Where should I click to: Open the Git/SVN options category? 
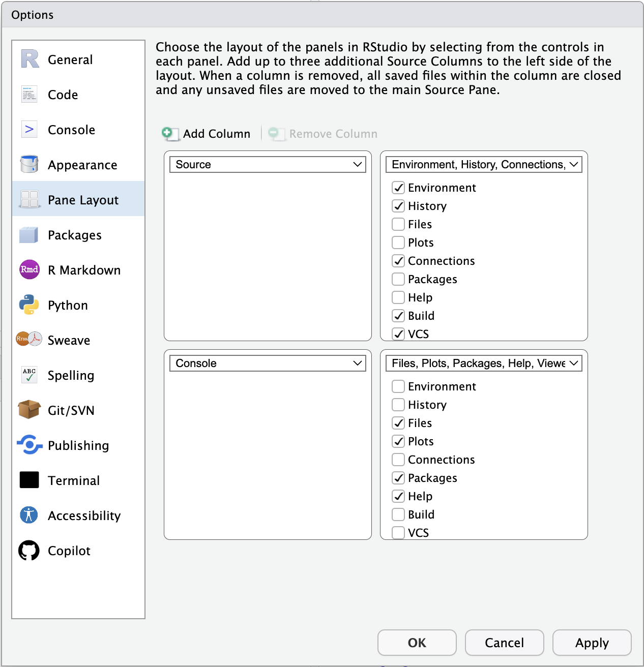(x=78, y=410)
